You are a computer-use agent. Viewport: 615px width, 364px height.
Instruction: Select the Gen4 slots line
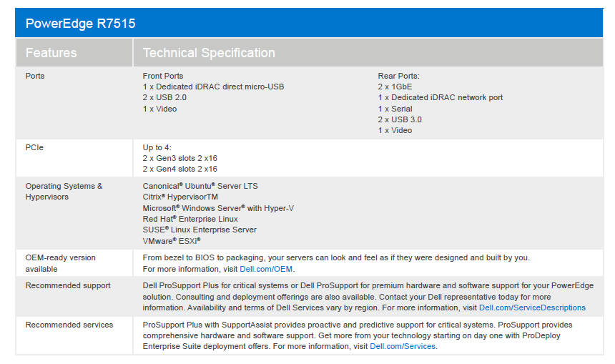[x=179, y=169]
